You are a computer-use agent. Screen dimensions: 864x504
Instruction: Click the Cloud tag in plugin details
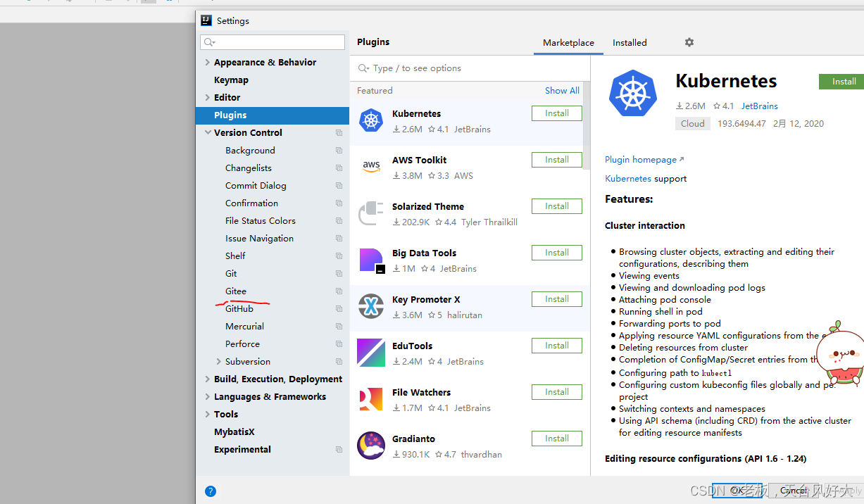coord(692,124)
